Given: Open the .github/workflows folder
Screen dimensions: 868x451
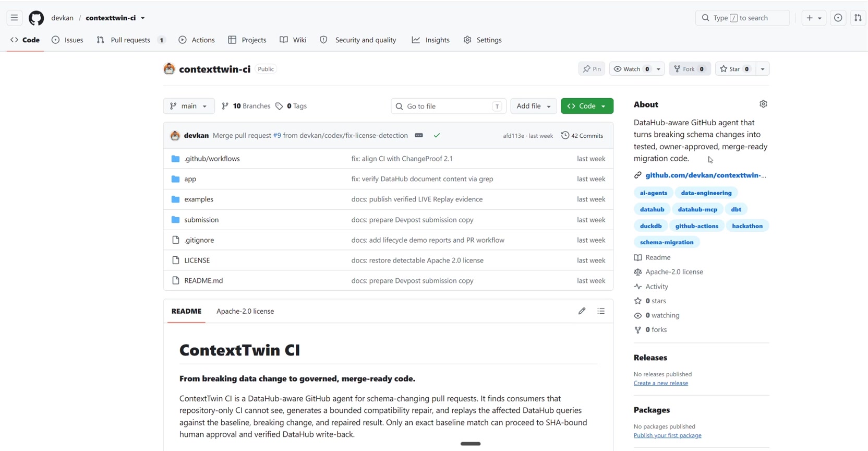Looking at the screenshot, I should (212, 159).
